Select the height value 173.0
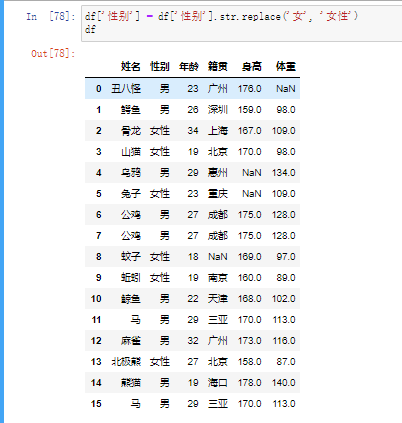 [x=250, y=341]
